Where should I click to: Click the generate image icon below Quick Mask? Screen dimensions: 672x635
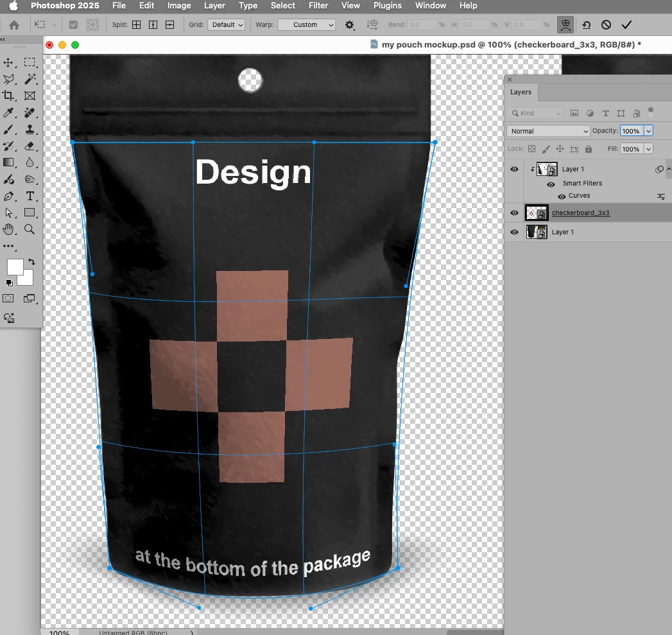pos(9,318)
